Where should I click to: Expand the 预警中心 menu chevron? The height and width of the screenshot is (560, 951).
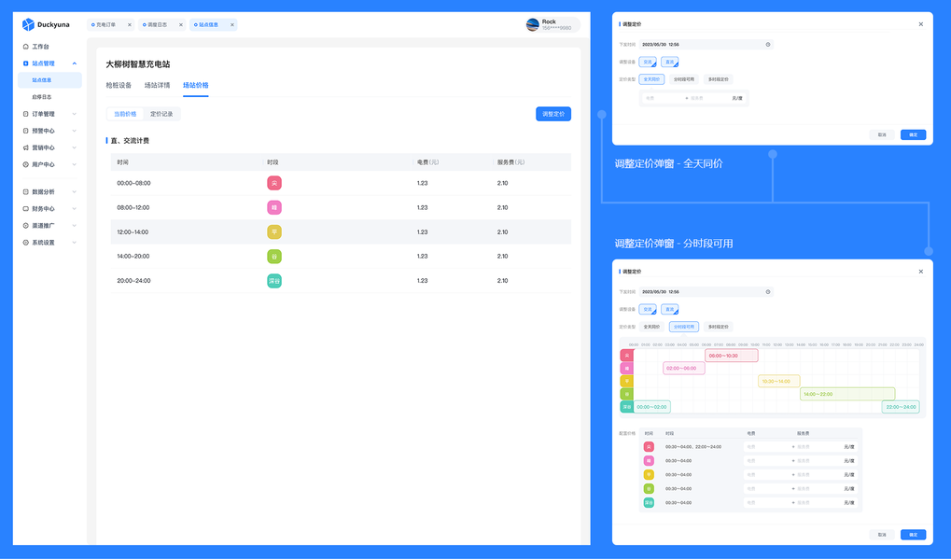point(74,131)
